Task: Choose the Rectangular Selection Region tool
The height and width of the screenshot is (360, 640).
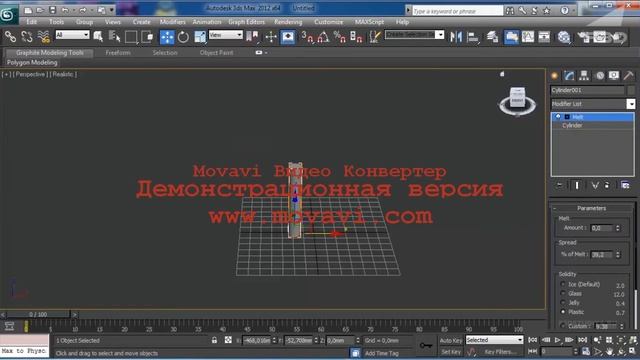Action: click(131, 37)
